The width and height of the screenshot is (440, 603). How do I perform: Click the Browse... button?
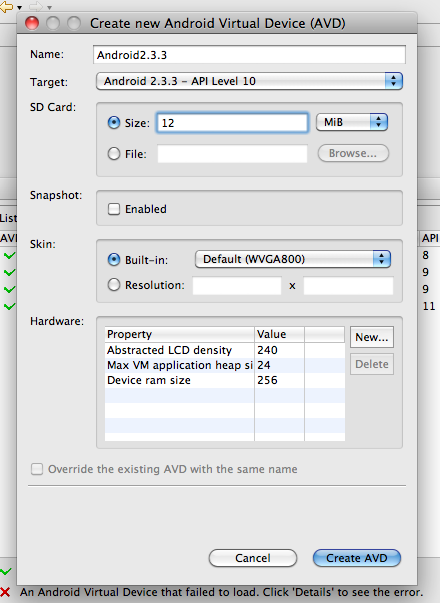pyautogui.click(x=353, y=153)
